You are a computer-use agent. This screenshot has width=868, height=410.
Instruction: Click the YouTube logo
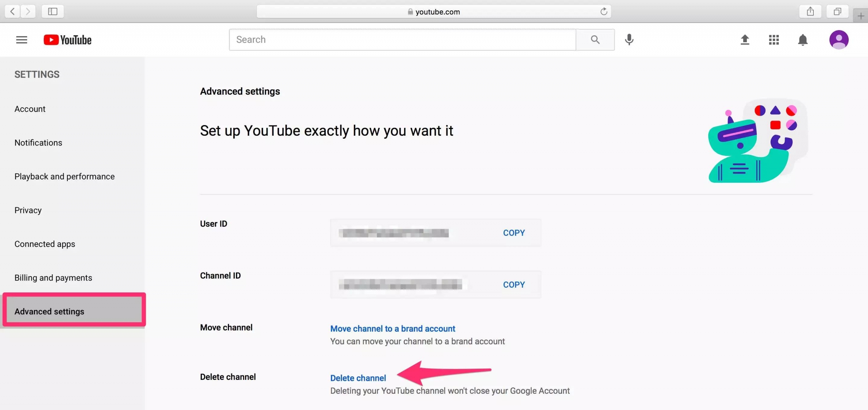[67, 40]
